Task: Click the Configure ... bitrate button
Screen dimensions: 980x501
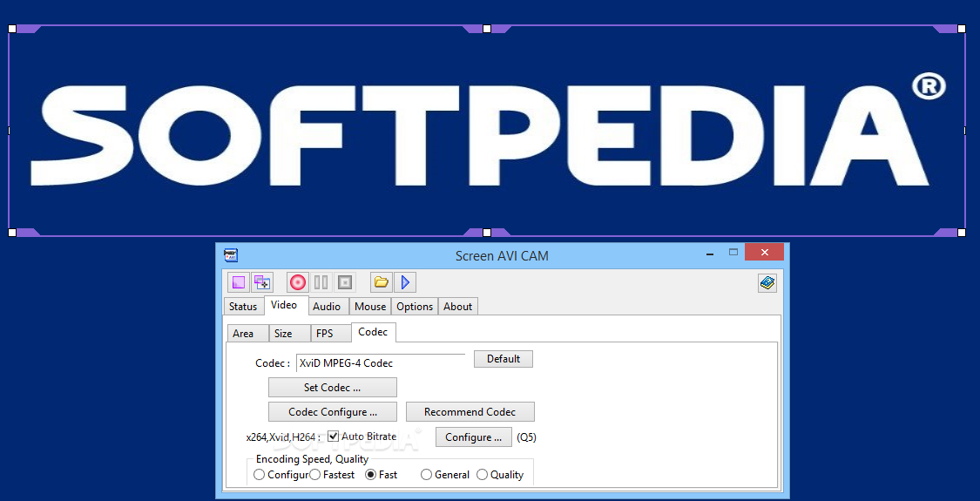Action: (x=474, y=437)
